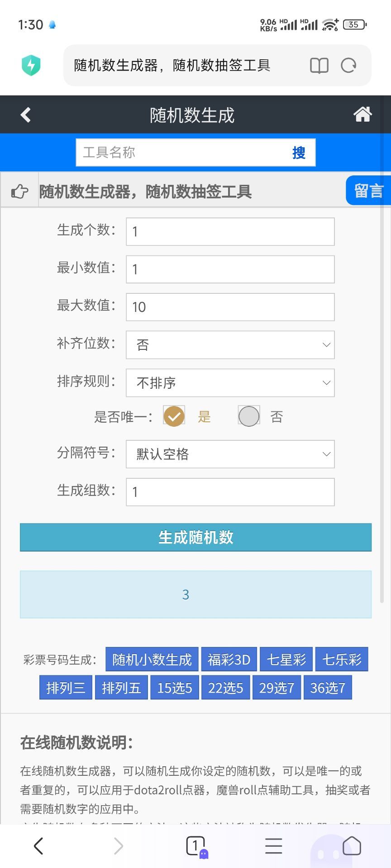Viewport: 391px width, 868px height.
Task: Reload the page with refresh icon
Action: coord(348,66)
